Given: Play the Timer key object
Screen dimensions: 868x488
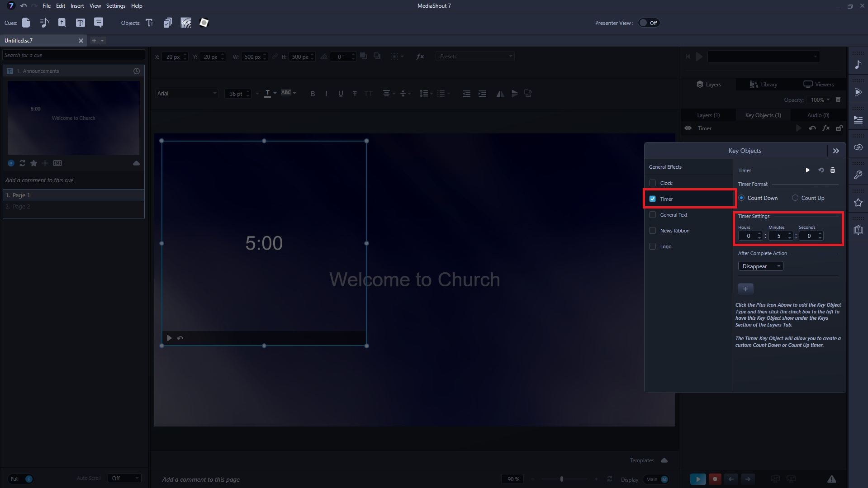Looking at the screenshot, I should pyautogui.click(x=807, y=171).
